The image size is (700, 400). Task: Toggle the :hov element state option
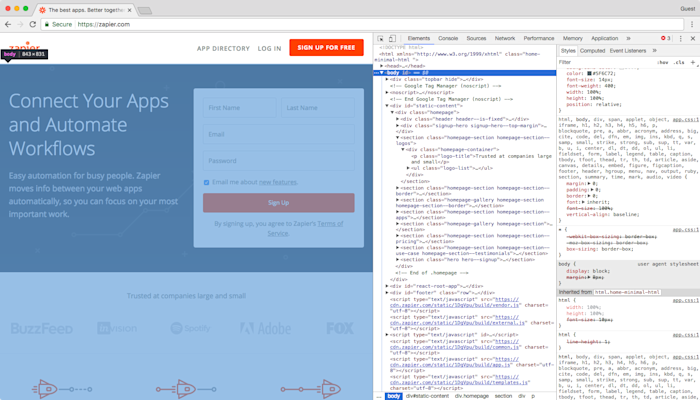pyautogui.click(x=662, y=62)
